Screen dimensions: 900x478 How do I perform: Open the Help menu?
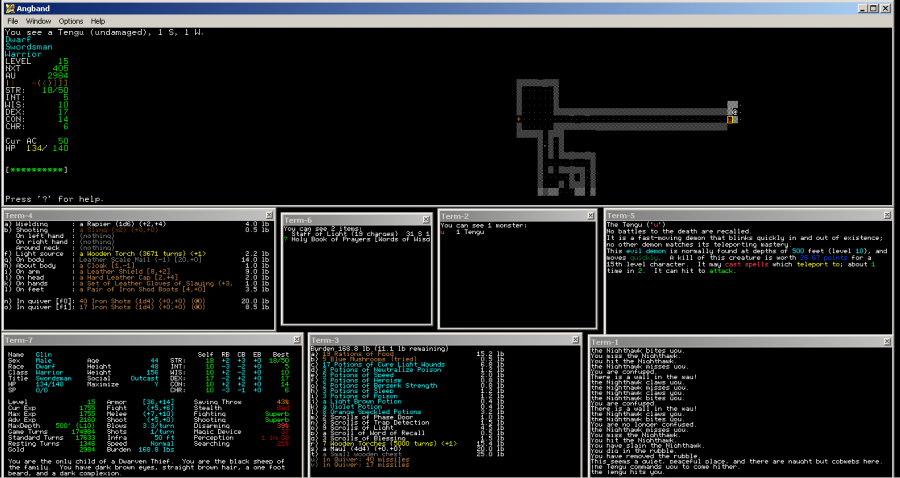[x=98, y=21]
